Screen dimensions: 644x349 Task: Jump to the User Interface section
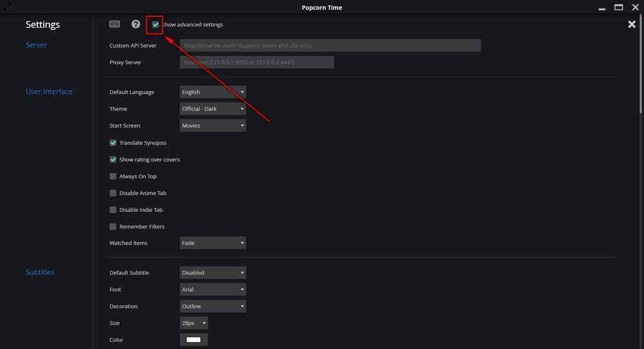tap(49, 91)
